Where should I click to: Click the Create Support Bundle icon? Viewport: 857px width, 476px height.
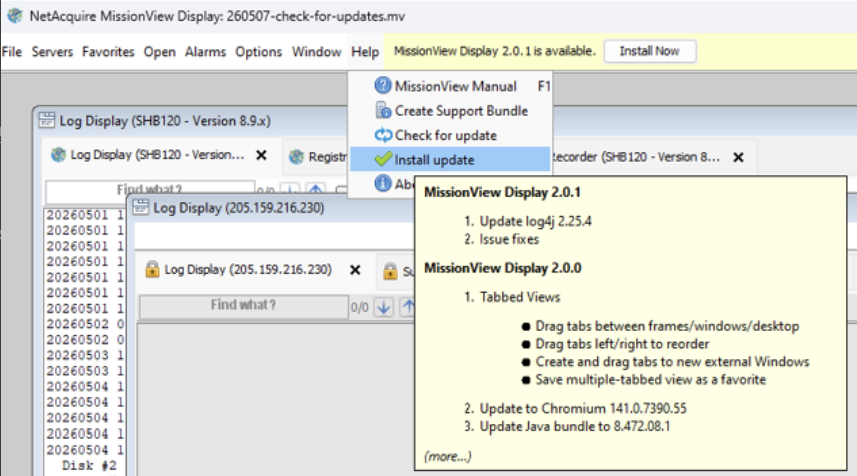[x=383, y=110]
